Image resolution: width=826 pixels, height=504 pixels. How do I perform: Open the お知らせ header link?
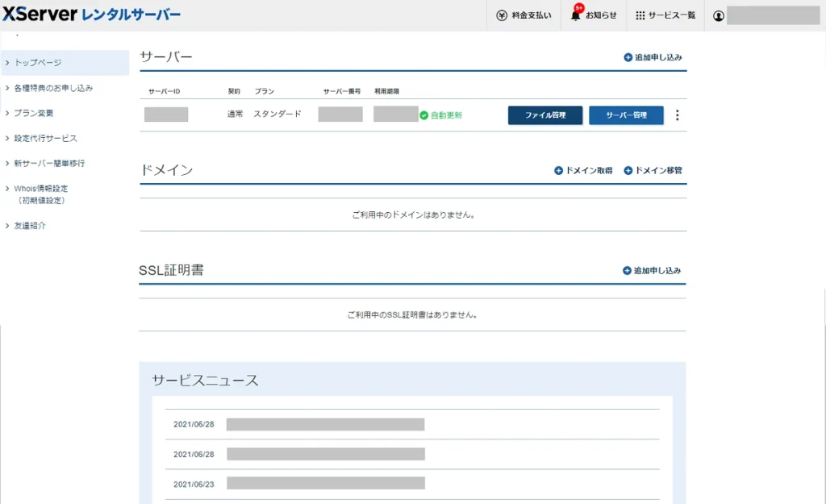(x=601, y=15)
